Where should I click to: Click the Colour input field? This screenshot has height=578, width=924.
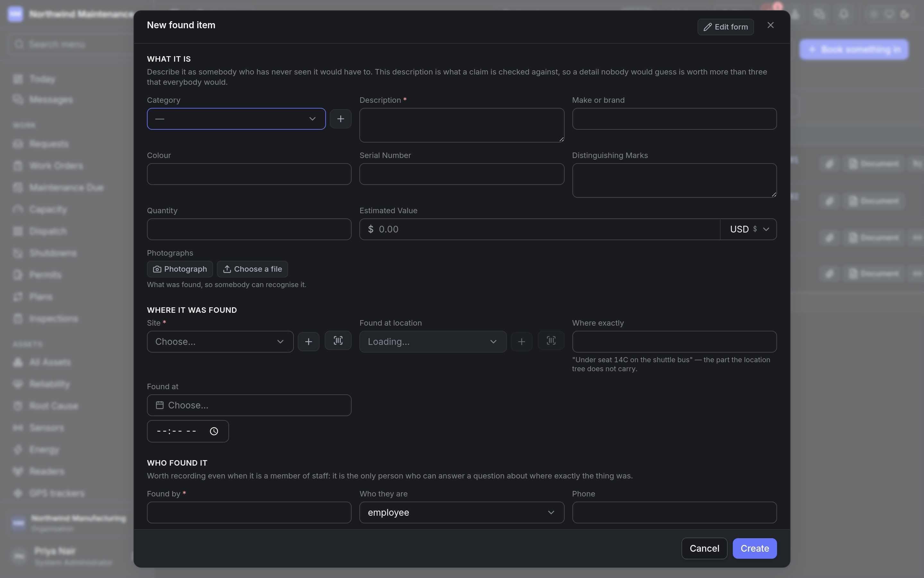249,174
